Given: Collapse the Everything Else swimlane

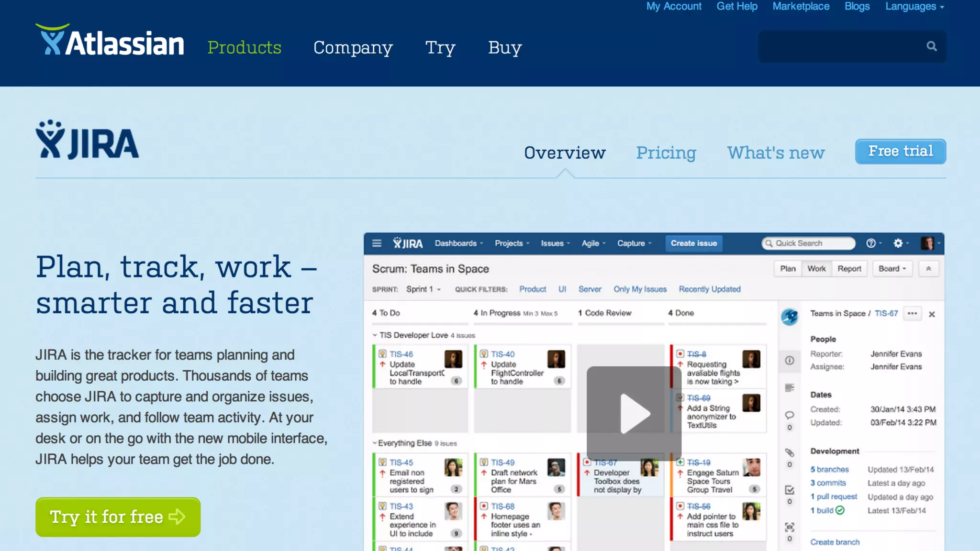Looking at the screenshot, I should 375,443.
